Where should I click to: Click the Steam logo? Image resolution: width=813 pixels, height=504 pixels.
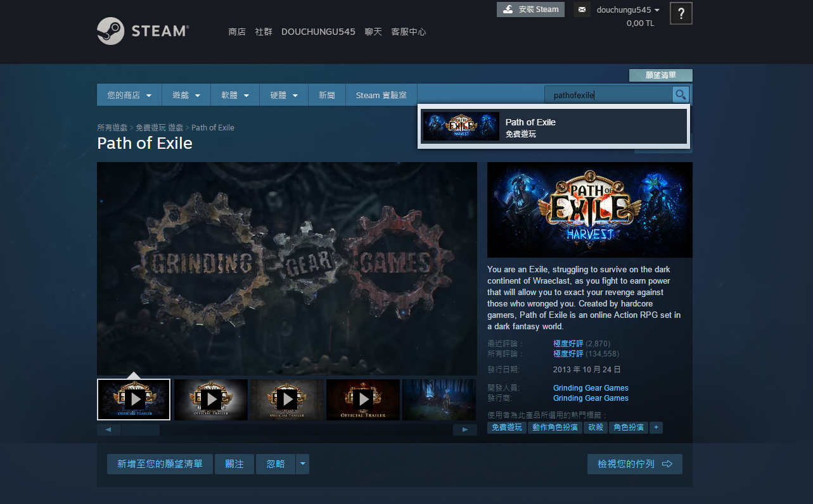click(x=143, y=30)
